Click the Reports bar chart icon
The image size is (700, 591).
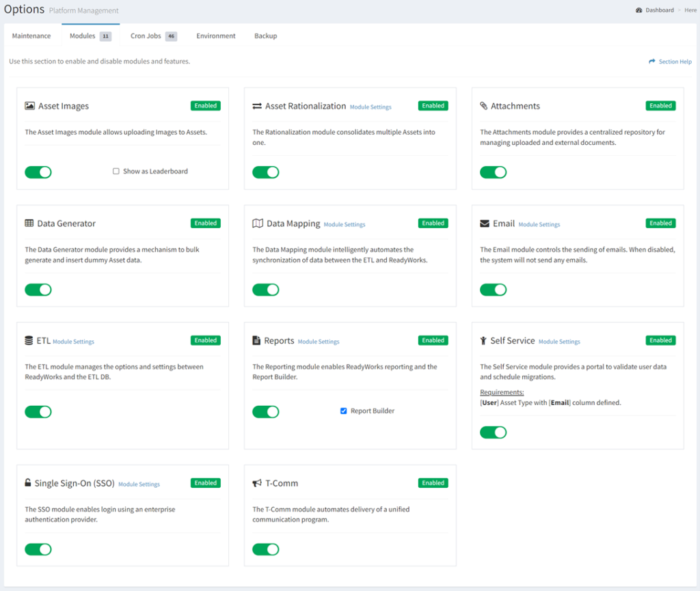coord(255,340)
